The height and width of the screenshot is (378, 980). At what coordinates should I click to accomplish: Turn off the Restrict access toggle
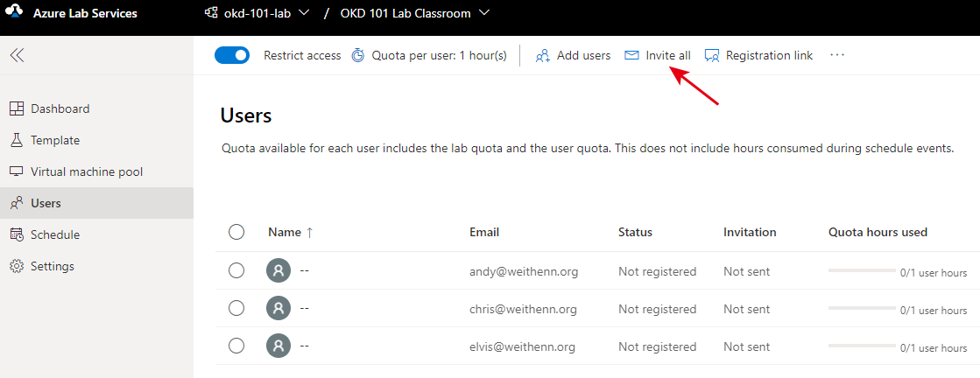coord(232,56)
